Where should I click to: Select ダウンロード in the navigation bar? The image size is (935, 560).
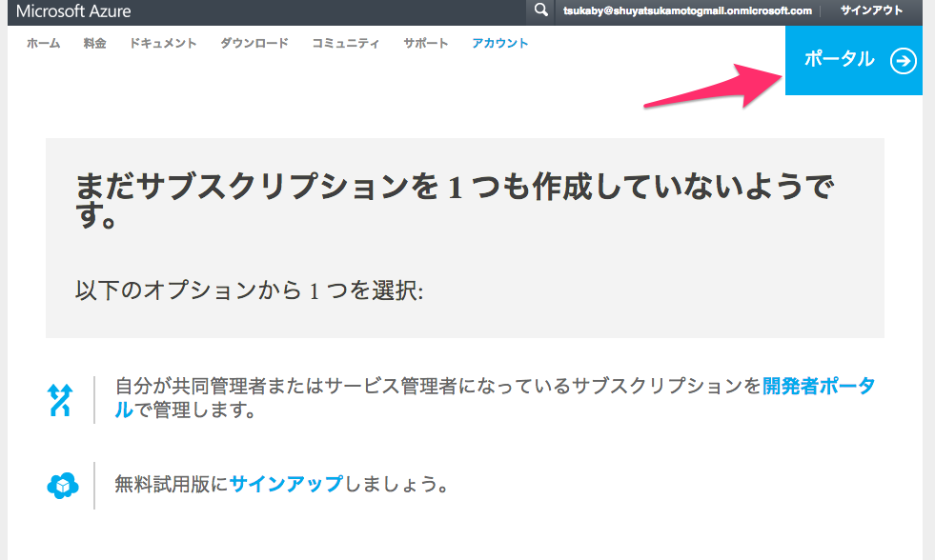pyautogui.click(x=254, y=44)
